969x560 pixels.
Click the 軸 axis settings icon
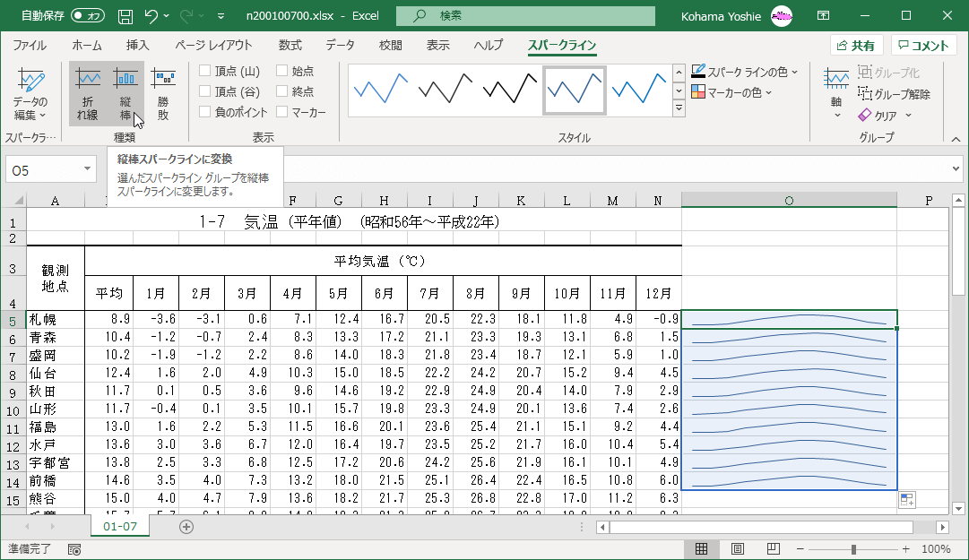pos(836,93)
